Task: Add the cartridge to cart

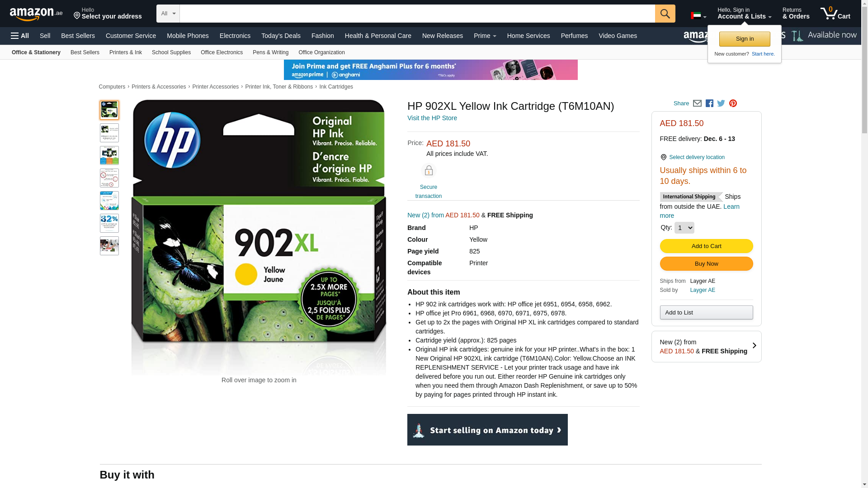Action: click(x=706, y=246)
